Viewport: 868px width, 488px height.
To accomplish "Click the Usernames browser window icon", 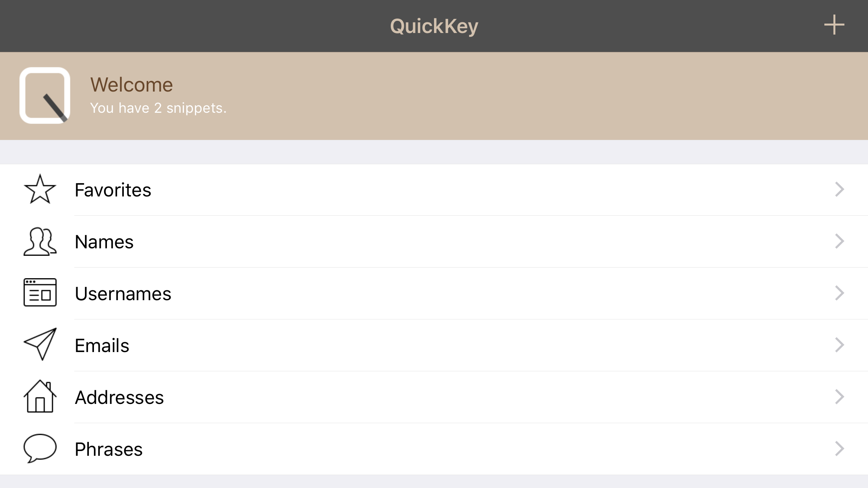I will [40, 292].
